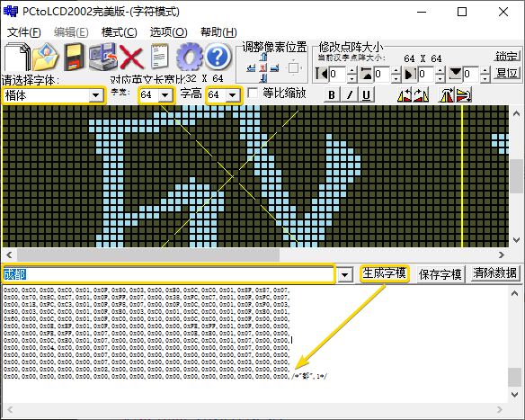Expand the 字宽 64 dropdown
The image size is (525, 420).
click(165, 95)
